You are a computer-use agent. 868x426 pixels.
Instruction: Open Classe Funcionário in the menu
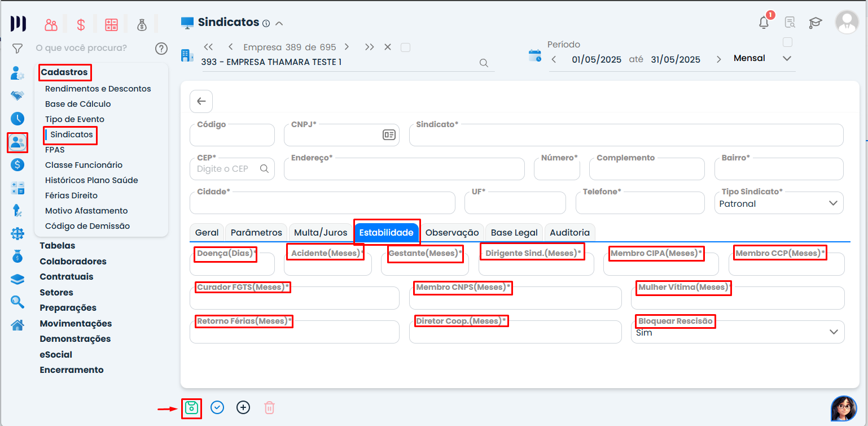(x=84, y=165)
